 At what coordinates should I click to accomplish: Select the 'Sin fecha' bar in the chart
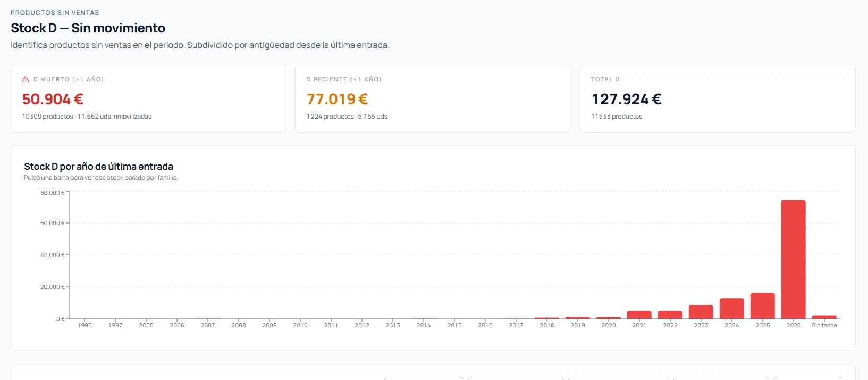click(x=824, y=317)
